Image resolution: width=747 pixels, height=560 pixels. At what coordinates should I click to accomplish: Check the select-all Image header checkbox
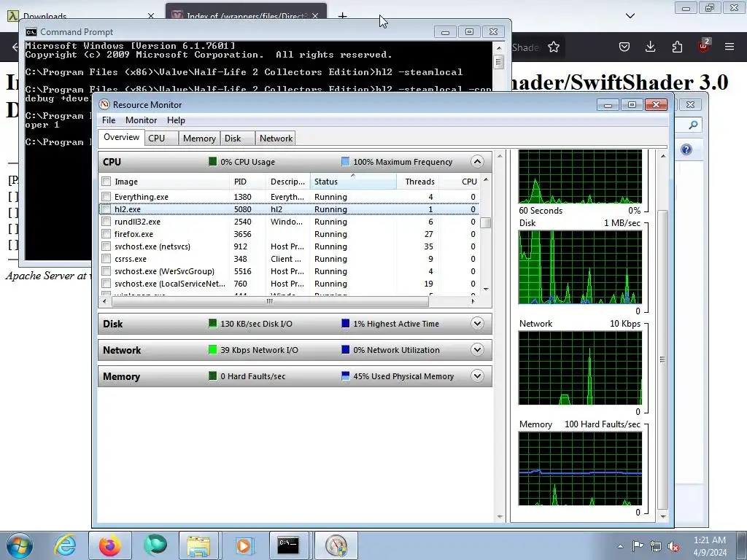coord(107,182)
